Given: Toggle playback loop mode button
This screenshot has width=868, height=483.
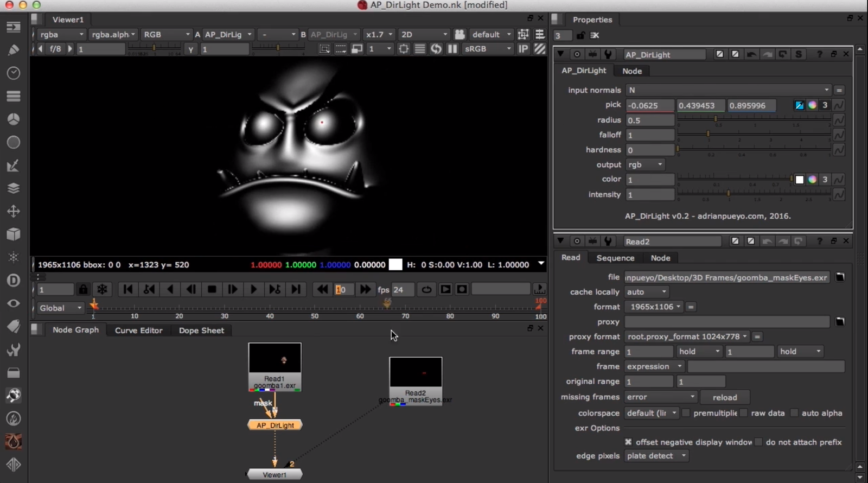Looking at the screenshot, I should pyautogui.click(x=427, y=289).
